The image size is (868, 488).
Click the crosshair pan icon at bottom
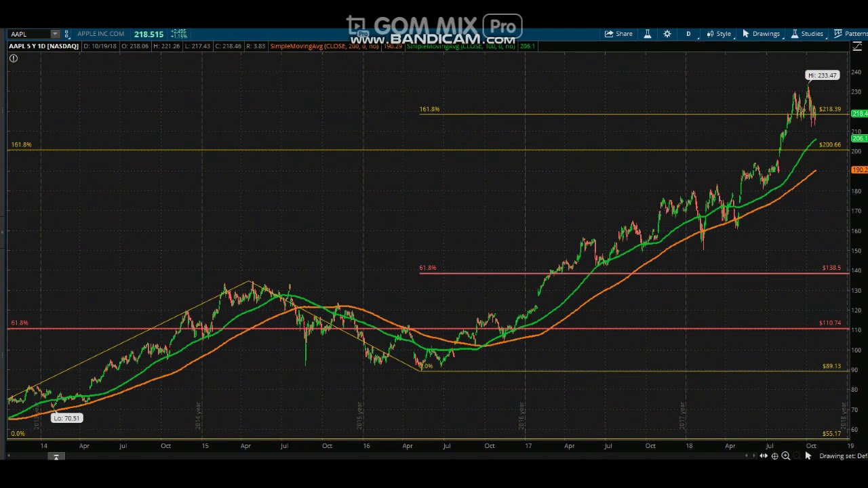pos(774,456)
